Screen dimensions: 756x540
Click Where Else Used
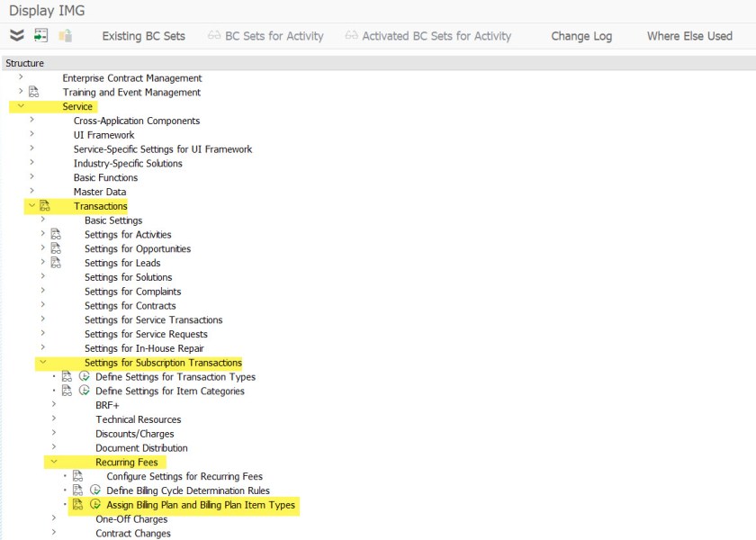point(689,36)
